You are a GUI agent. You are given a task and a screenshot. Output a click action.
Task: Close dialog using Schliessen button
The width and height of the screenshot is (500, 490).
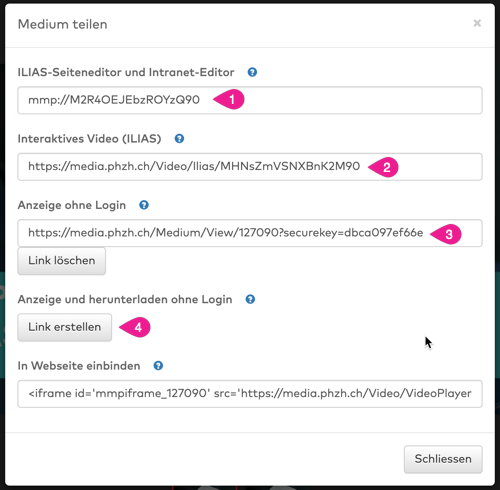[x=443, y=459]
